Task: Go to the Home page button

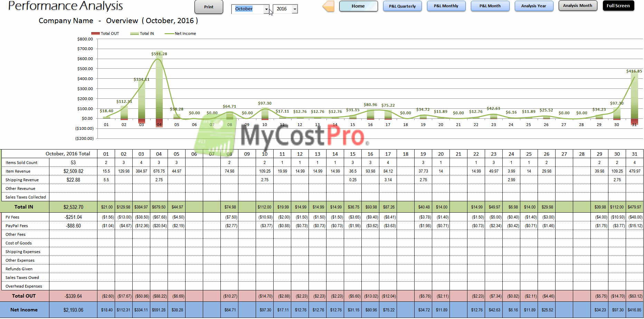Action: point(358,6)
